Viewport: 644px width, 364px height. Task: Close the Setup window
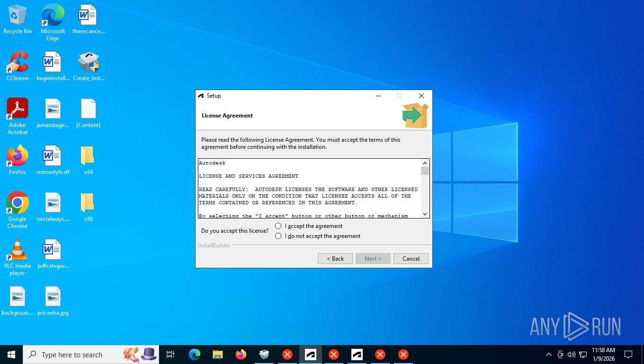click(x=421, y=96)
